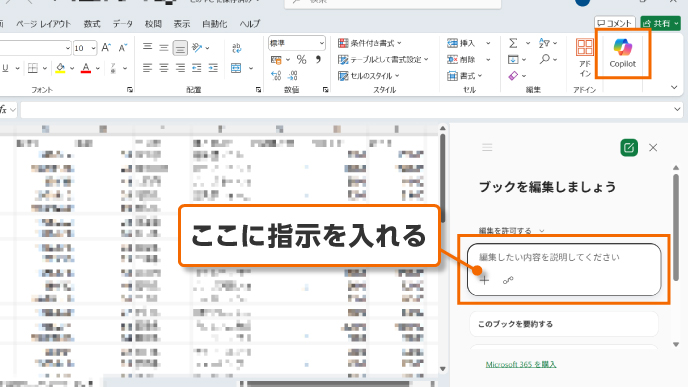Align cell text right

click(180, 68)
